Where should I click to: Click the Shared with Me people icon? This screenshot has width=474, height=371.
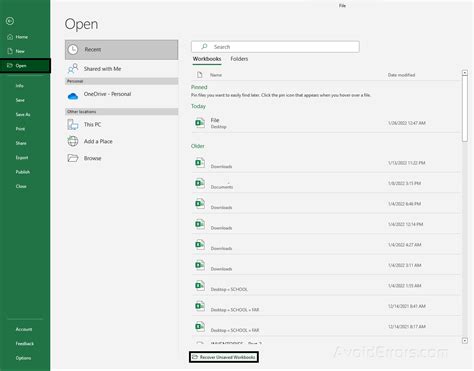(73, 69)
